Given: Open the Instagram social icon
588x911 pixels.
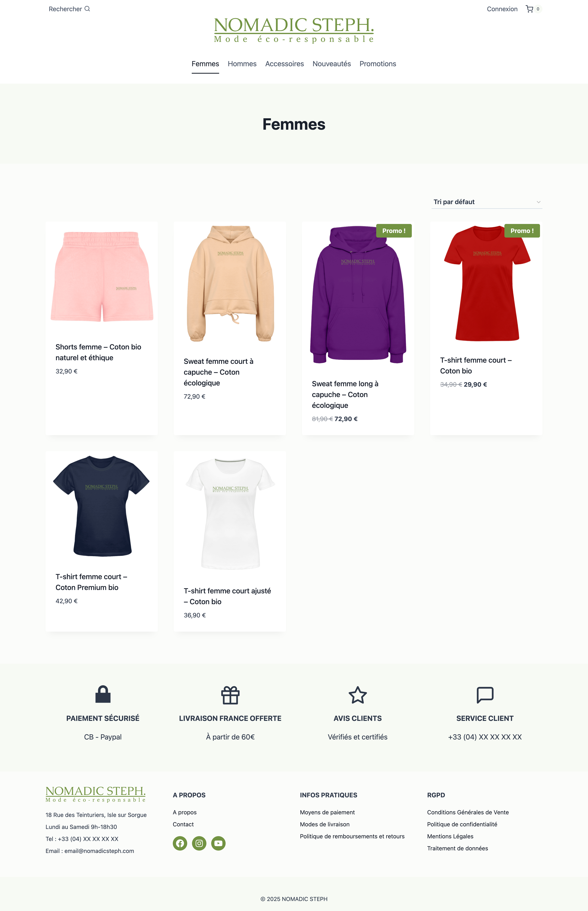Looking at the screenshot, I should 199,843.
